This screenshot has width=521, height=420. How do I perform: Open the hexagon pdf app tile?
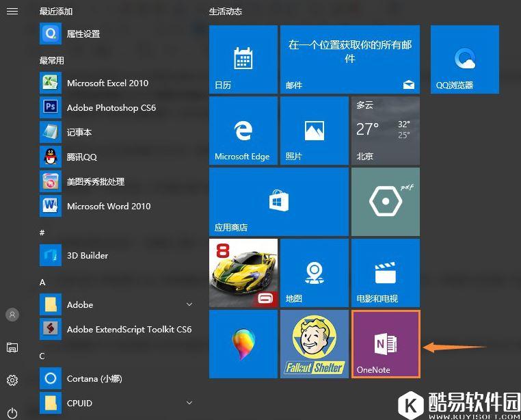pos(386,202)
